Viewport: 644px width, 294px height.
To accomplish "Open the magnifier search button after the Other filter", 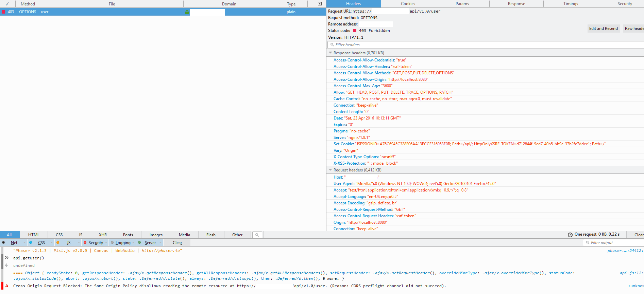I will pos(257,235).
